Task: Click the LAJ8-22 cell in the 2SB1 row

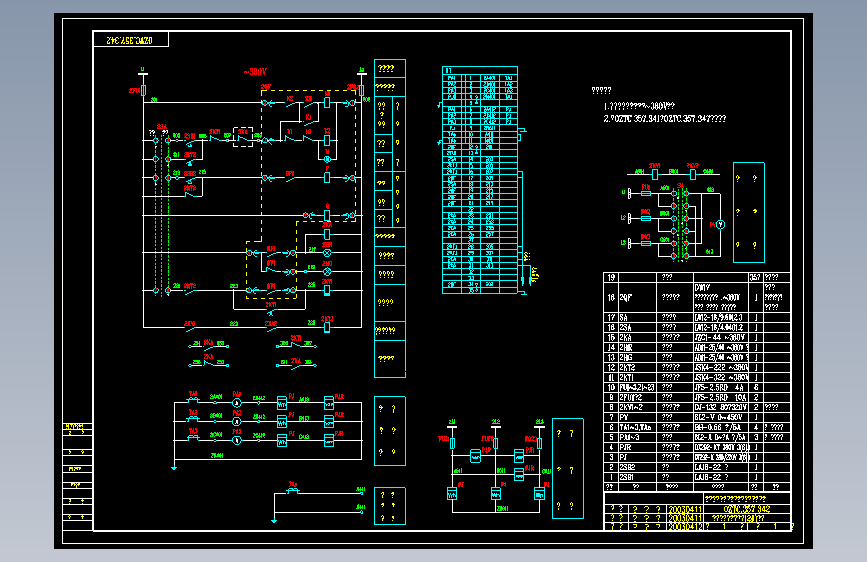Action: (721, 477)
